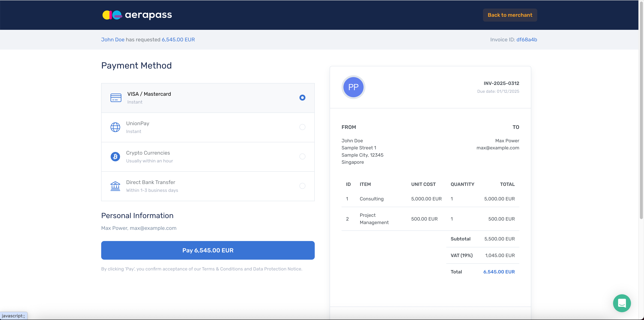Click the bank icon for Direct Bank Transfer
This screenshot has width=644, height=320.
(115, 186)
